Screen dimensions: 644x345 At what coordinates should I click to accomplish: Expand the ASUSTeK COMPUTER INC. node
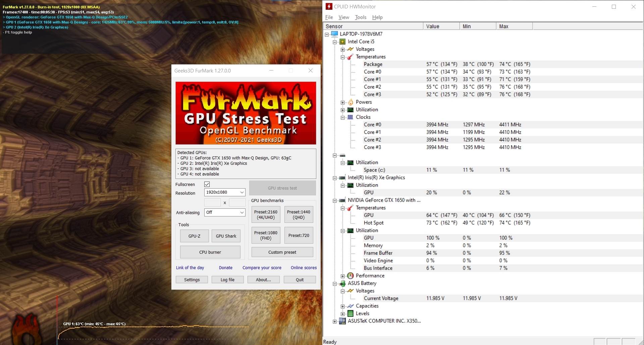[335, 321]
